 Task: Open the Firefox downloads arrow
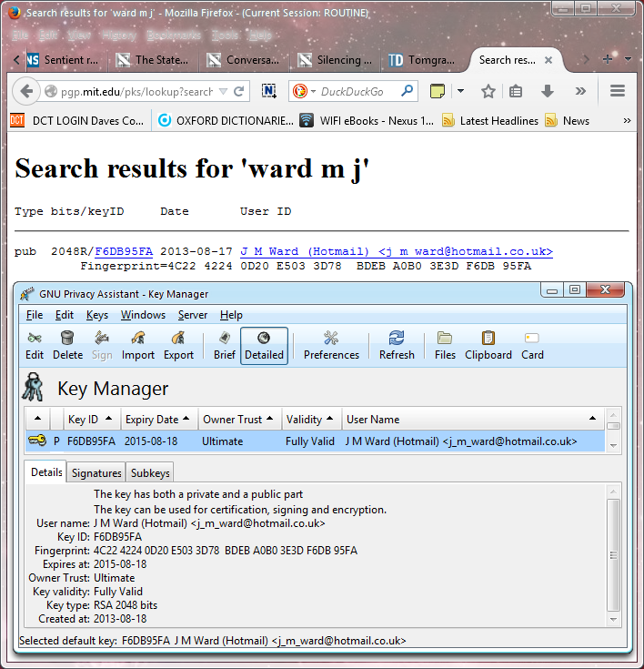point(548,91)
